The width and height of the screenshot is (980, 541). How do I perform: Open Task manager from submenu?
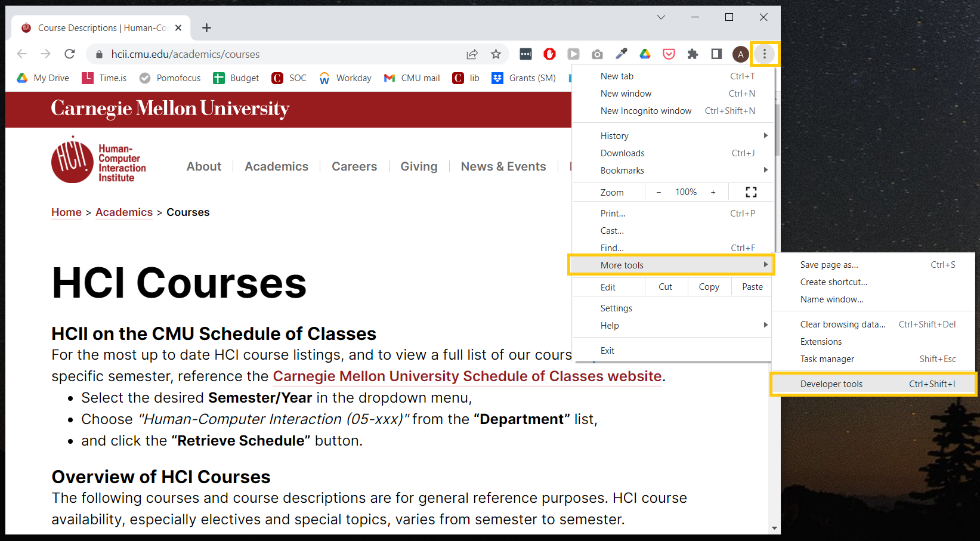tap(874, 359)
